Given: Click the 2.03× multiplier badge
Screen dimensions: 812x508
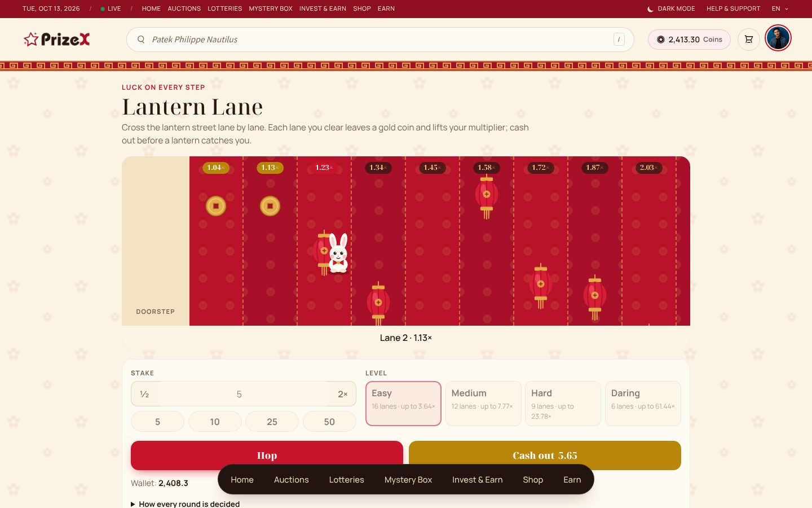Looking at the screenshot, I should 648,168.
